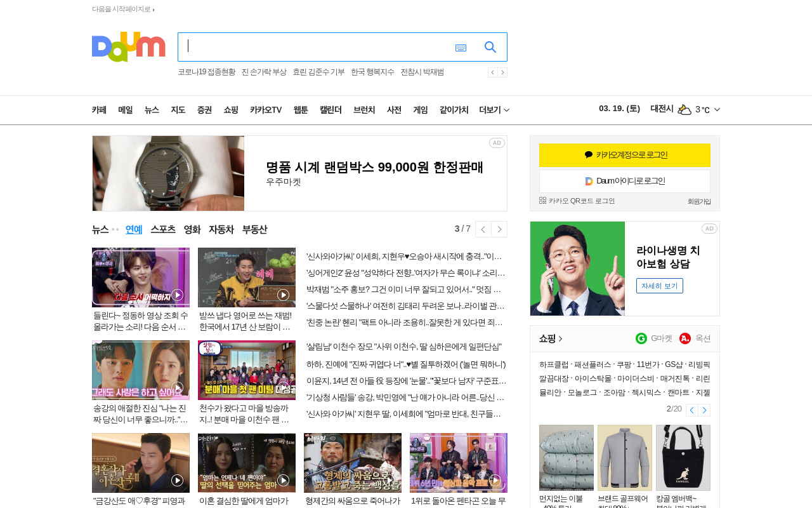This screenshot has height=508, width=812.
Task: Click 다음을 시작페이지로 link
Action: 123,9
